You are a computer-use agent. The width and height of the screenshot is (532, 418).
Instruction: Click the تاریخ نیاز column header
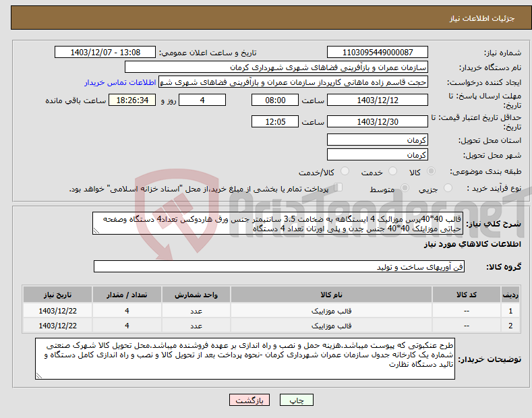click(x=57, y=295)
